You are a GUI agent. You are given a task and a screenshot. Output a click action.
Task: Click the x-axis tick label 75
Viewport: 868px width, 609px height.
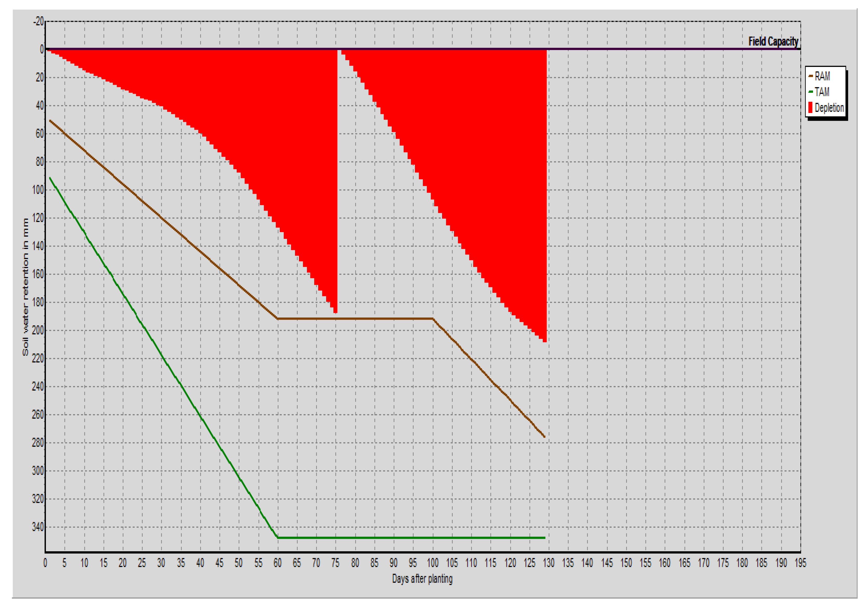(335, 563)
